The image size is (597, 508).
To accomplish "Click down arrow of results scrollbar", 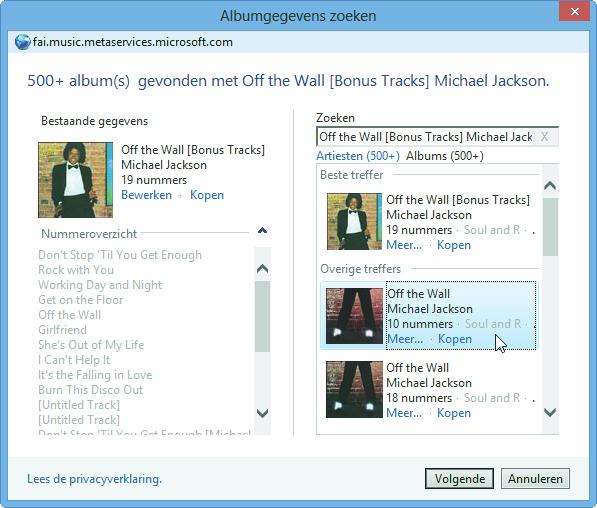I will [550, 412].
